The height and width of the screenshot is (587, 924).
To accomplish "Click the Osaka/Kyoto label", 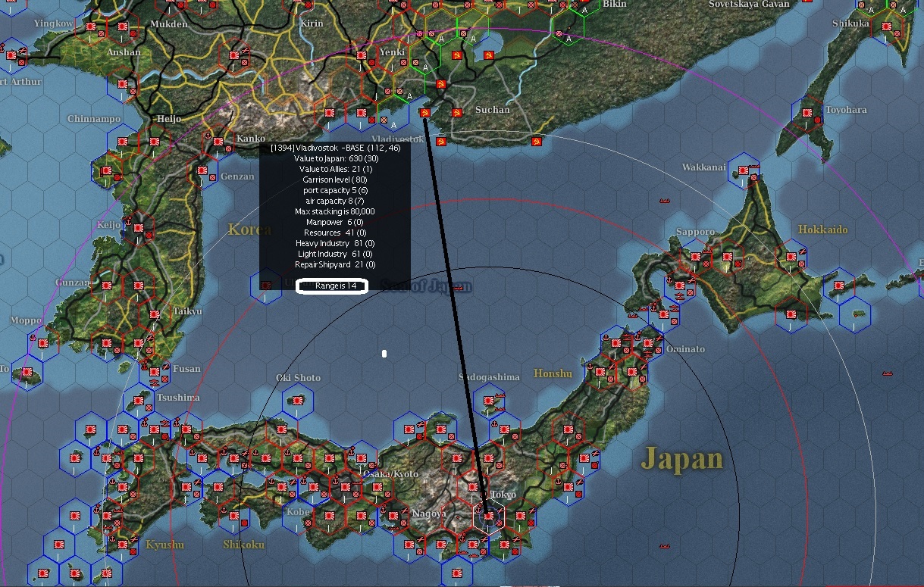I will coord(390,473).
